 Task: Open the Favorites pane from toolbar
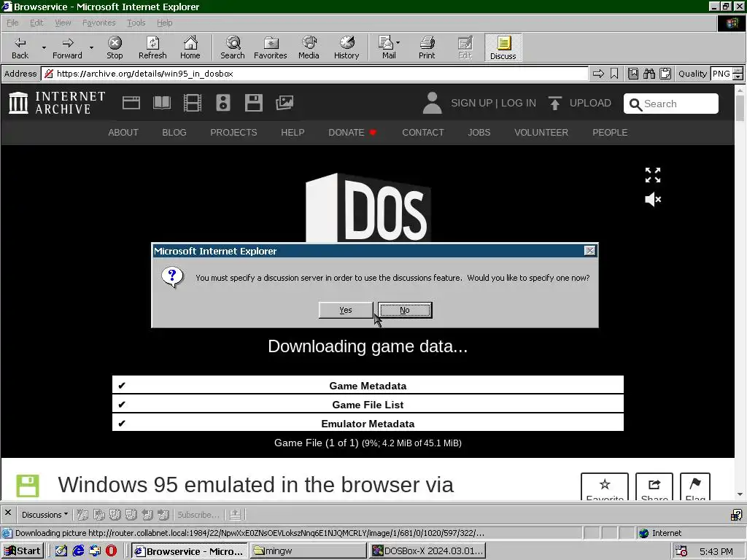pos(270,48)
